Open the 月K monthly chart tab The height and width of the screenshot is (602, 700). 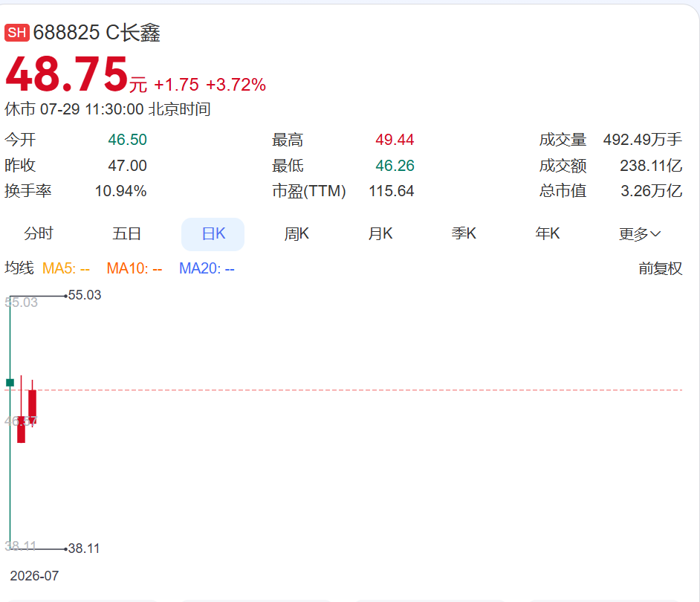coord(380,233)
